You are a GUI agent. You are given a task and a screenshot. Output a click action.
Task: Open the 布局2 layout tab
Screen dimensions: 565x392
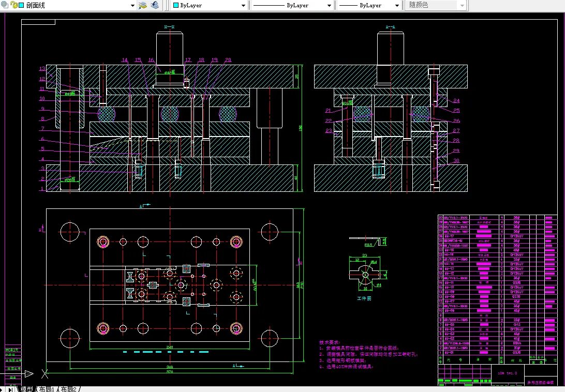(x=68, y=389)
